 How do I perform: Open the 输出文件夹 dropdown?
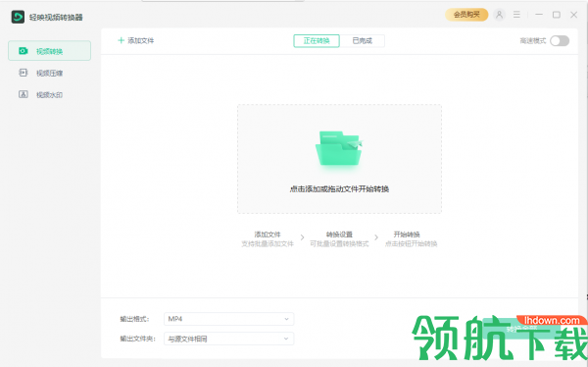click(228, 339)
